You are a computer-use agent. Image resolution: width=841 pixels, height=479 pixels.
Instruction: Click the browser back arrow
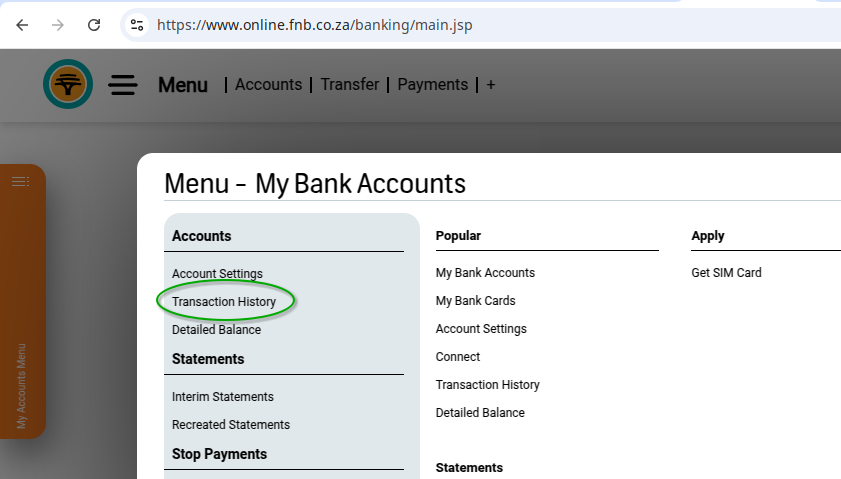click(x=22, y=25)
